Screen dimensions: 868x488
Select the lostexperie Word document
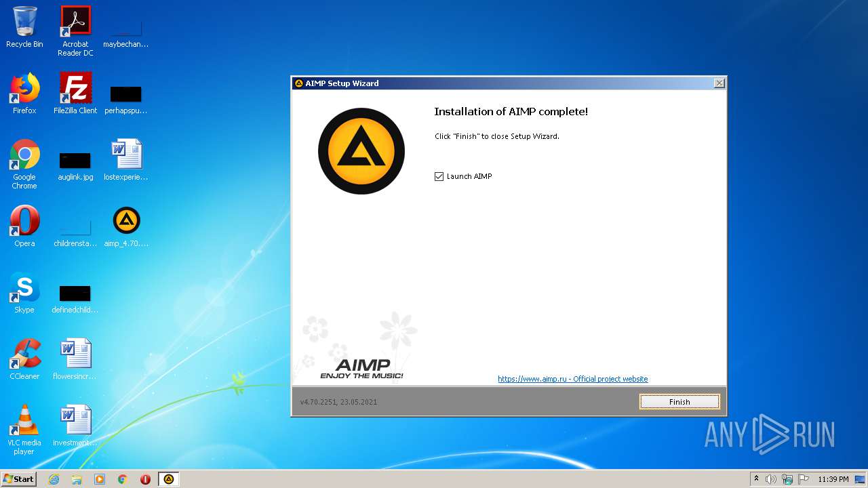tap(126, 160)
